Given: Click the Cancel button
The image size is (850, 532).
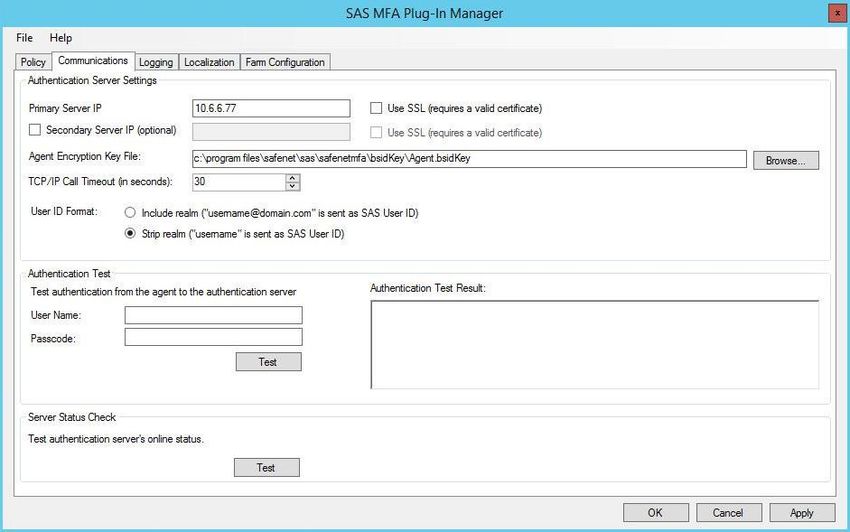Looking at the screenshot, I should pyautogui.click(x=729, y=512).
